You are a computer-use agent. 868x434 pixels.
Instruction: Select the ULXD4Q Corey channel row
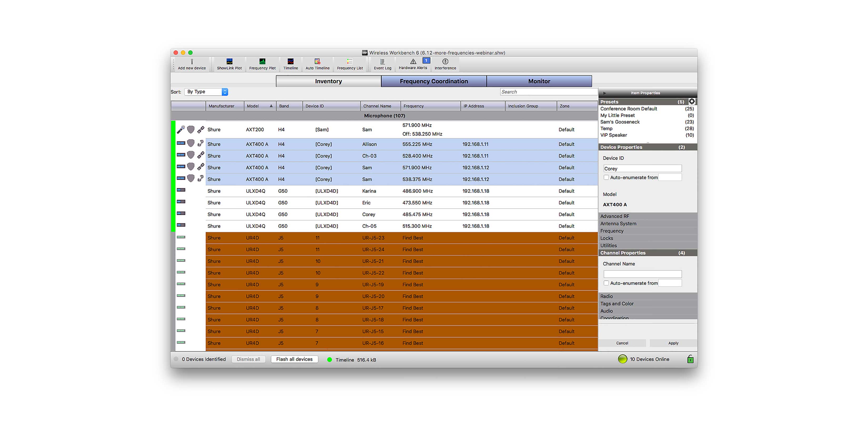[402, 214]
